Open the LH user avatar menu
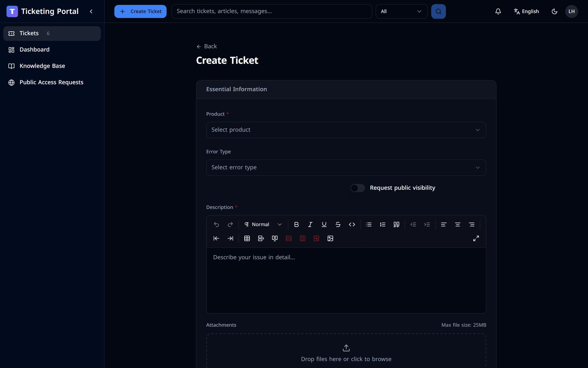 (x=571, y=11)
